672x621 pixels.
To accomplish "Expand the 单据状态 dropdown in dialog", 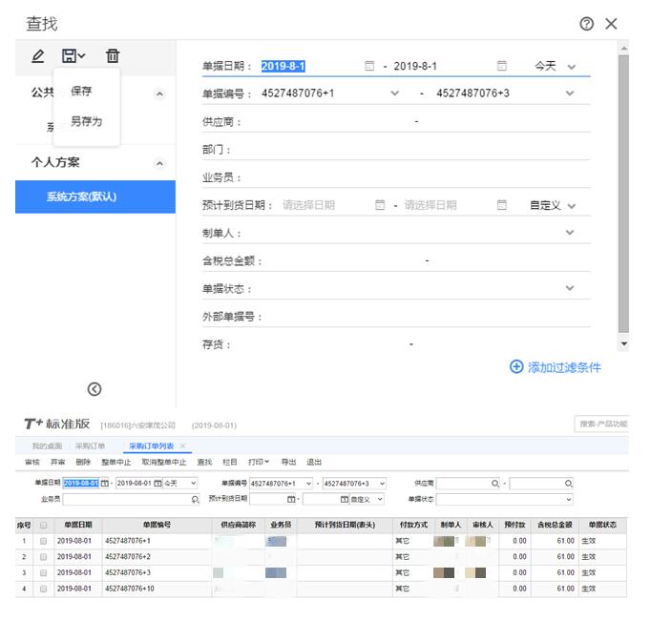I will click(570, 288).
